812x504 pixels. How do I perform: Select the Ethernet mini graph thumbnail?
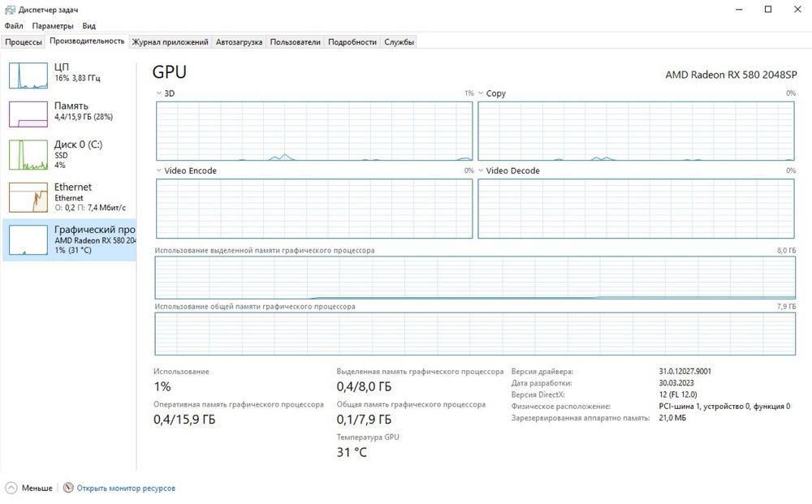(28, 198)
